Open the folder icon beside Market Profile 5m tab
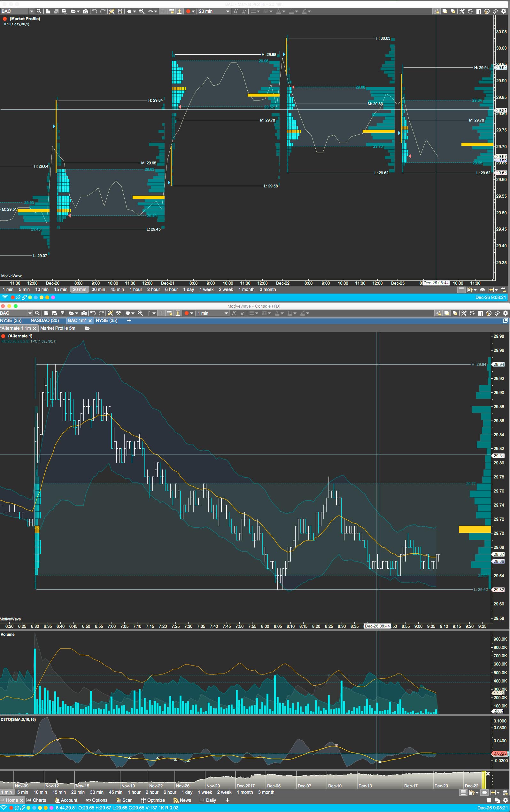Image resolution: width=510 pixels, height=812 pixels. (87, 328)
